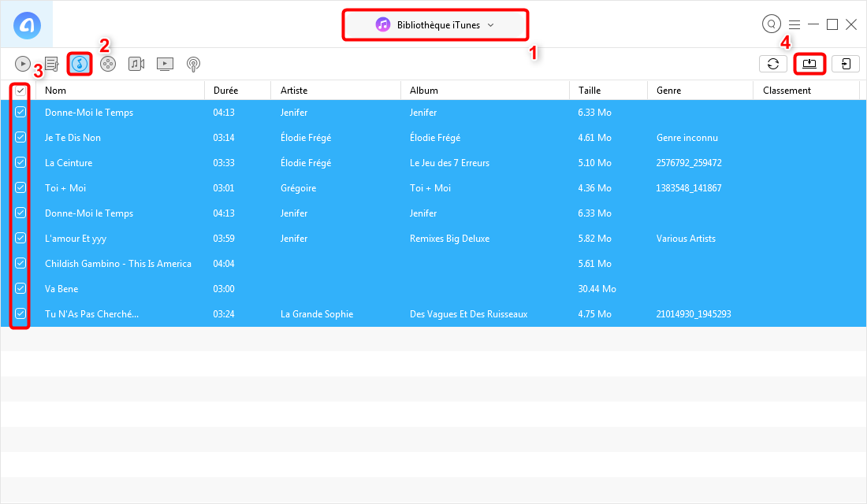Uncheck the La Ceinture song checkbox

pyautogui.click(x=20, y=162)
